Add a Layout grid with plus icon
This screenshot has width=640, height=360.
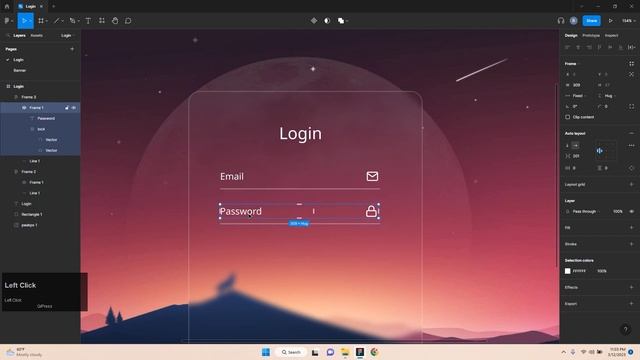[631, 184]
